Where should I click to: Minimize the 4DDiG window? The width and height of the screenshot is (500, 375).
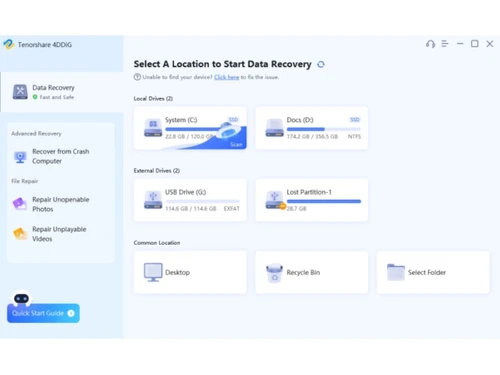[x=460, y=44]
